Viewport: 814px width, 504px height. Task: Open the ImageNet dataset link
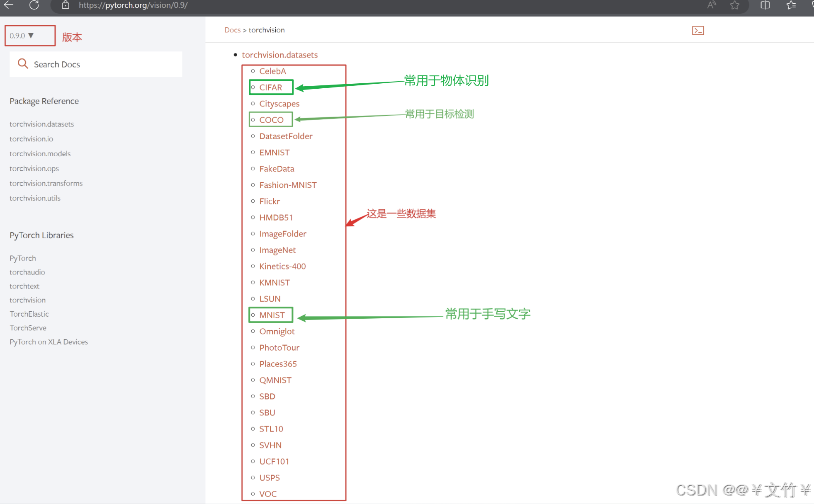[x=277, y=250]
